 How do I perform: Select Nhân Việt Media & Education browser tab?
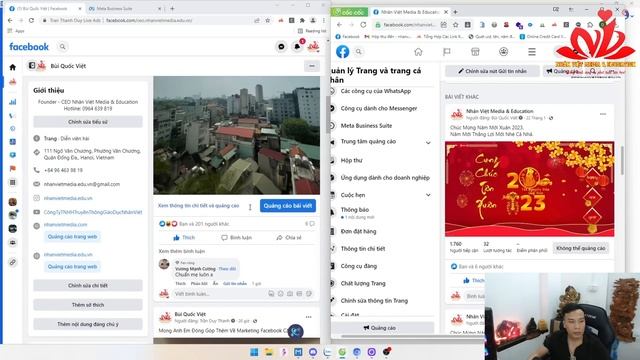(x=409, y=12)
